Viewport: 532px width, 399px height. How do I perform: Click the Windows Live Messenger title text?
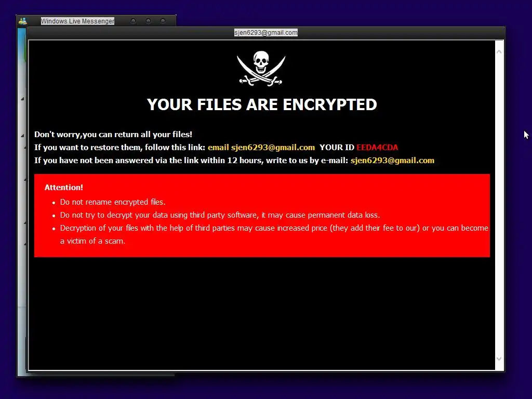[x=77, y=21]
